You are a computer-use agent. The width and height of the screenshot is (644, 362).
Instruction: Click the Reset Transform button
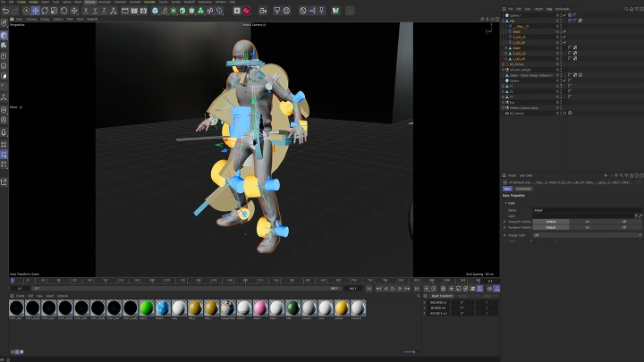pyautogui.click(x=443, y=296)
